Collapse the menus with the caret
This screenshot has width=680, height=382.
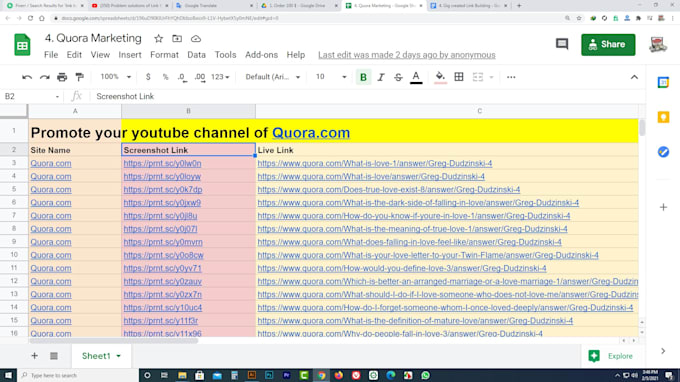pos(634,77)
